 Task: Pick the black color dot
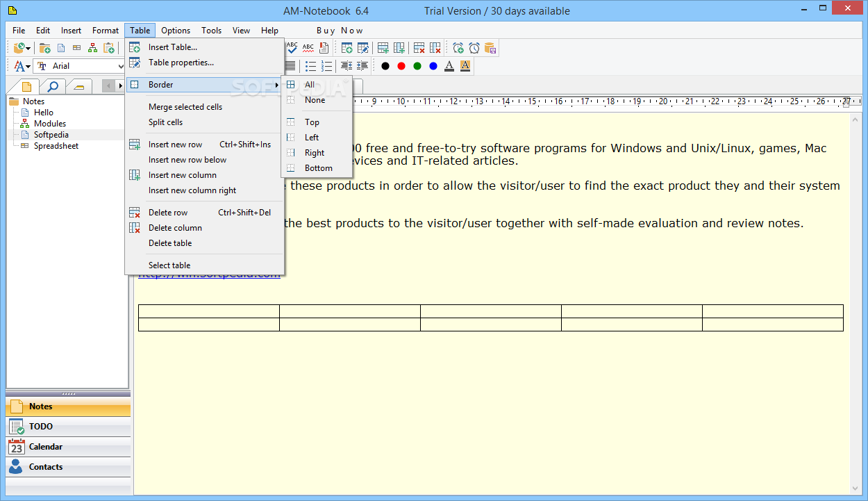pos(385,66)
